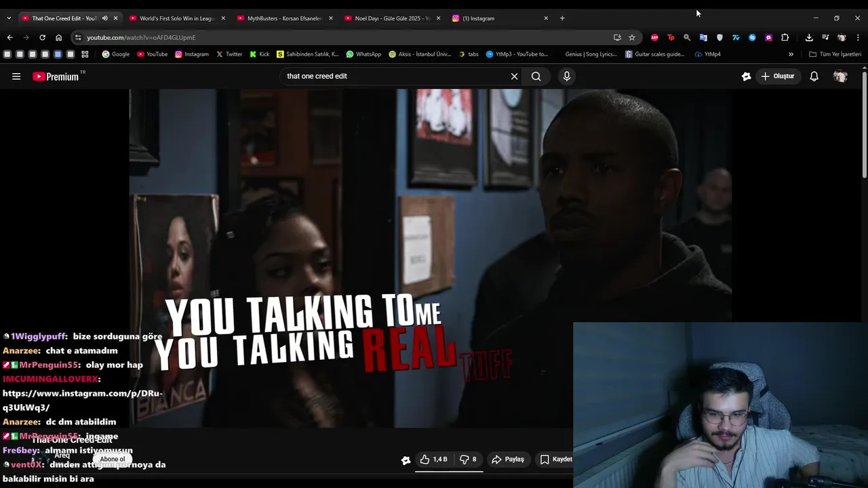This screenshot has width=868, height=488.
Task: Open the Google bookmark
Action: tap(116, 54)
